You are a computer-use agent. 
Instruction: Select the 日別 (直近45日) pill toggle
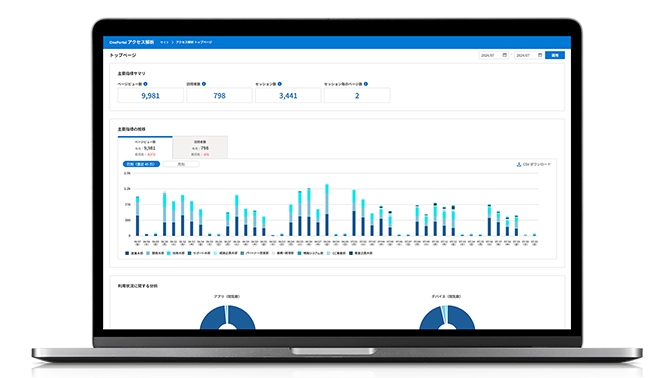tap(141, 164)
